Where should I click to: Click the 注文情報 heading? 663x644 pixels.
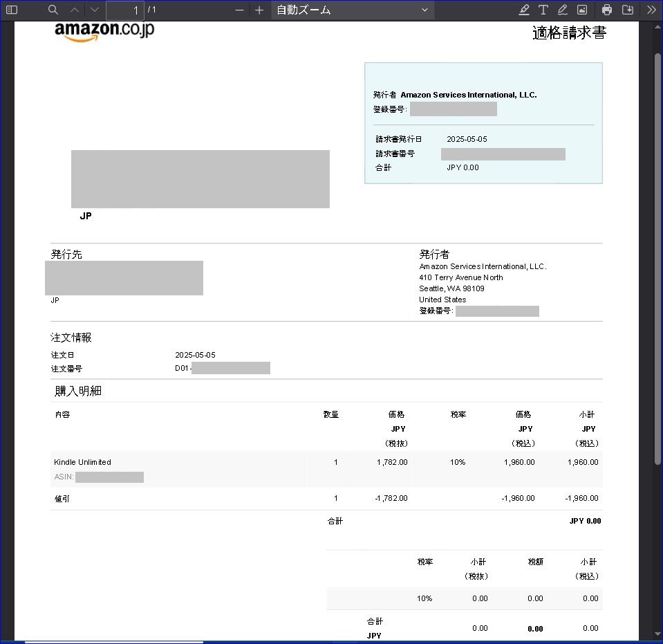[71, 338]
